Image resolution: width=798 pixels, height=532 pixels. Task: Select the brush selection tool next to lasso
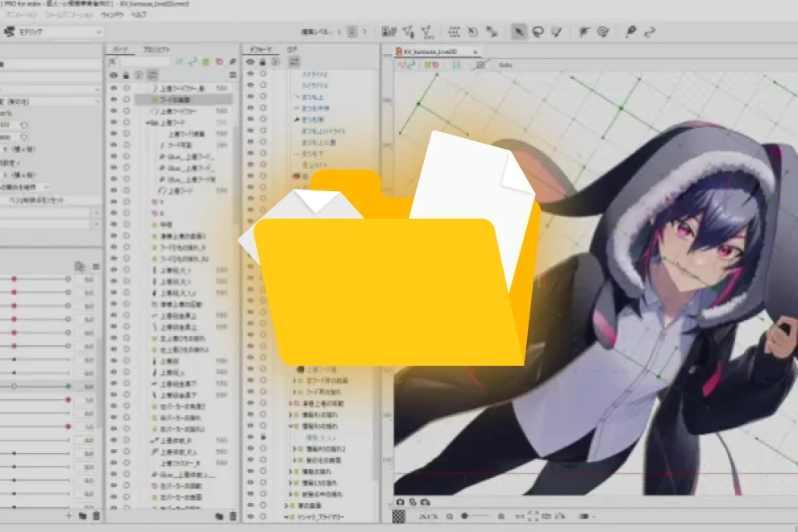click(556, 32)
